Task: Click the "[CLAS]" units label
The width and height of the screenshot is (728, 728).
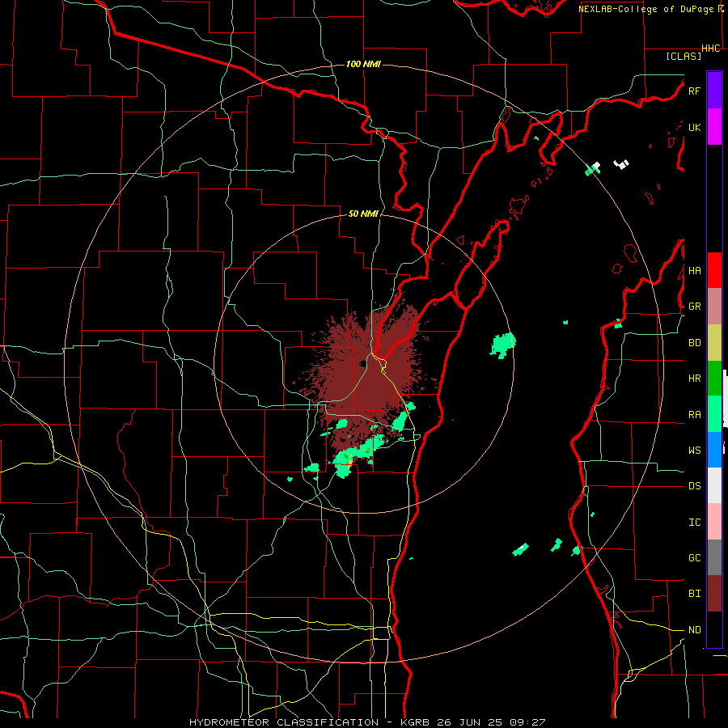Action: point(684,57)
